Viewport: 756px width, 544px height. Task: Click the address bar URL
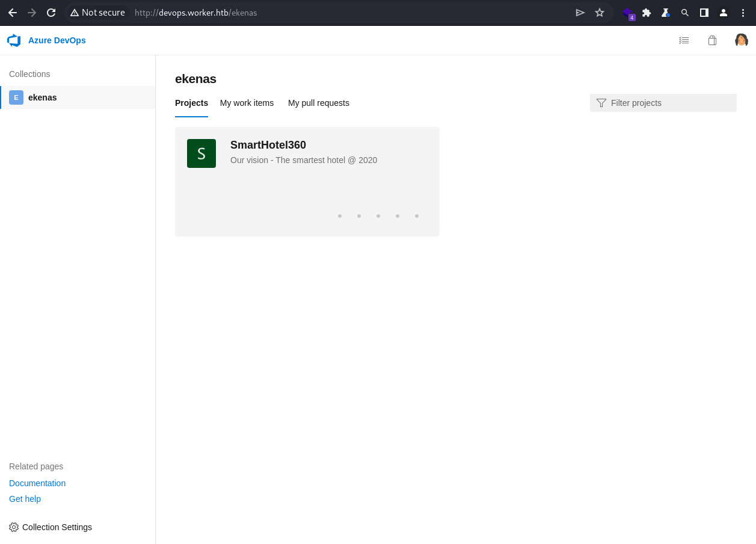[196, 13]
